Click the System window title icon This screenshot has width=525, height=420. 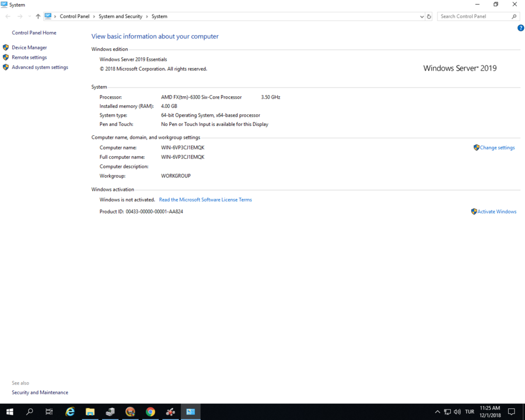pos(4,5)
